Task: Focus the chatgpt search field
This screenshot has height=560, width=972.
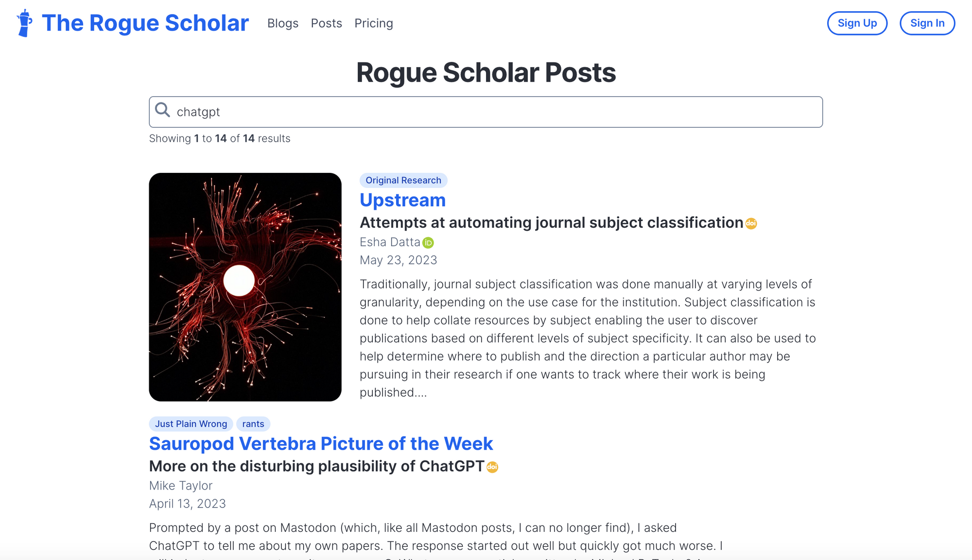Action: (486, 112)
